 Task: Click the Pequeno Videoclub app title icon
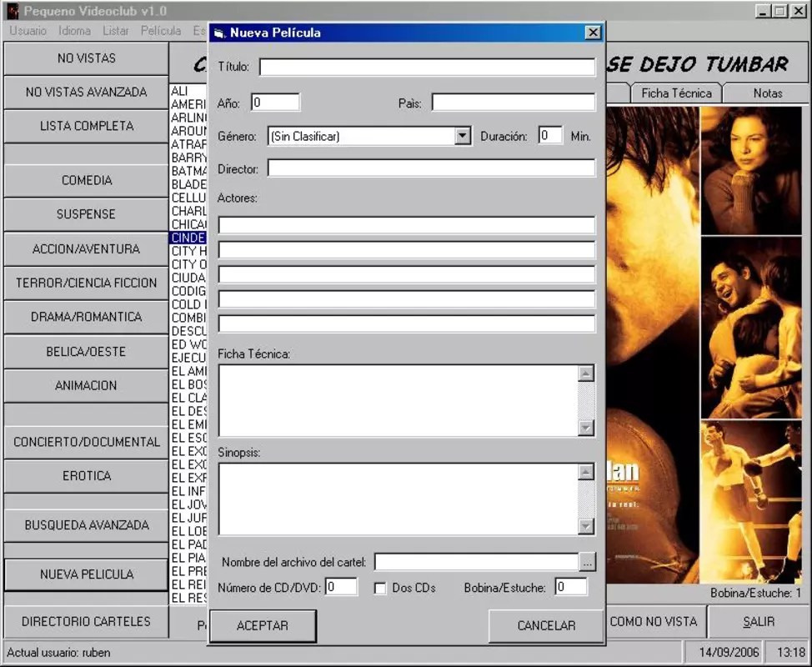tap(13, 11)
